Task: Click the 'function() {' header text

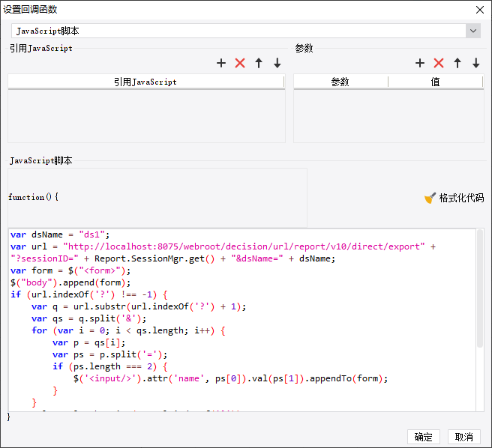Action: 33,197
